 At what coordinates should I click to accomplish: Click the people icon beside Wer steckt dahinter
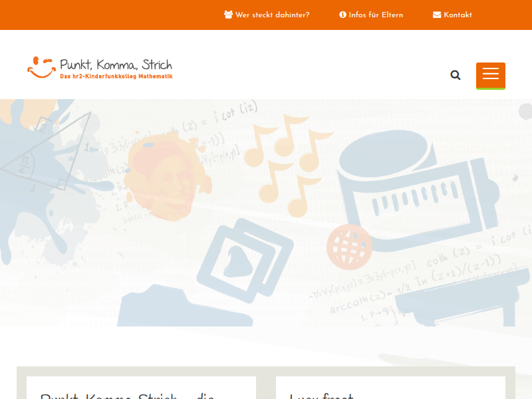[228, 15]
